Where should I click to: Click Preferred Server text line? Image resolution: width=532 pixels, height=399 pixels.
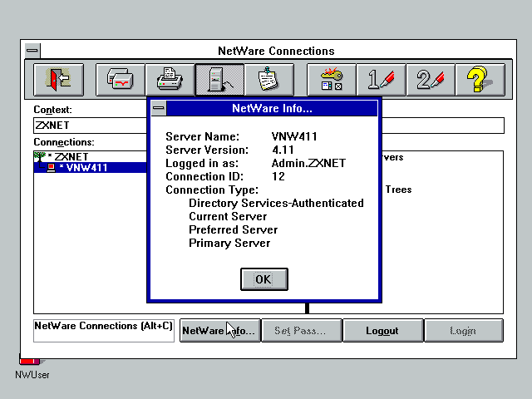[233, 229]
